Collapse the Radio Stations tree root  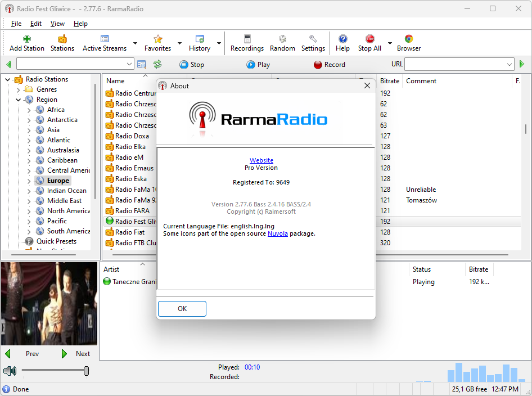pos(7,79)
